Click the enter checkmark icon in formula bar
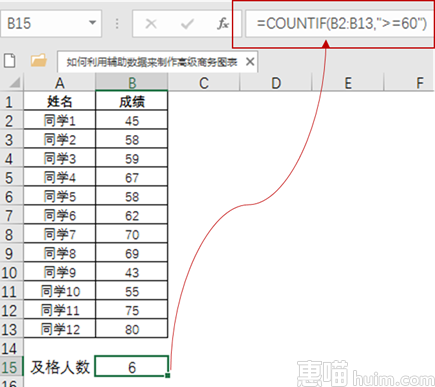The height and width of the screenshot is (387, 435). pyautogui.click(x=187, y=24)
